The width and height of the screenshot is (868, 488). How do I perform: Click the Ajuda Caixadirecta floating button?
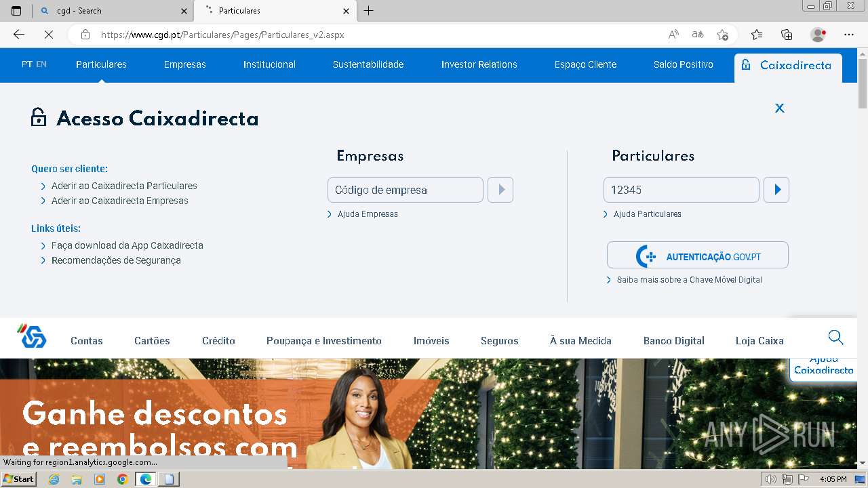823,369
